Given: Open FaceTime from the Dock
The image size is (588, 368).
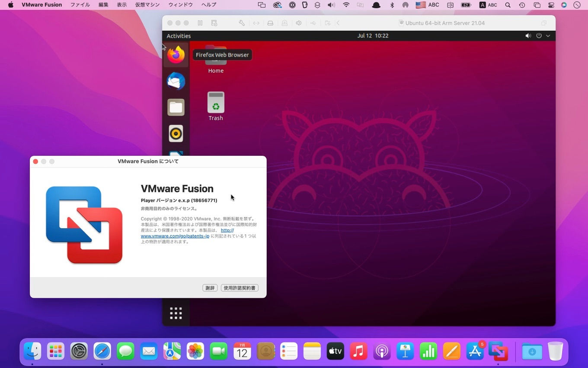Looking at the screenshot, I should click(219, 351).
